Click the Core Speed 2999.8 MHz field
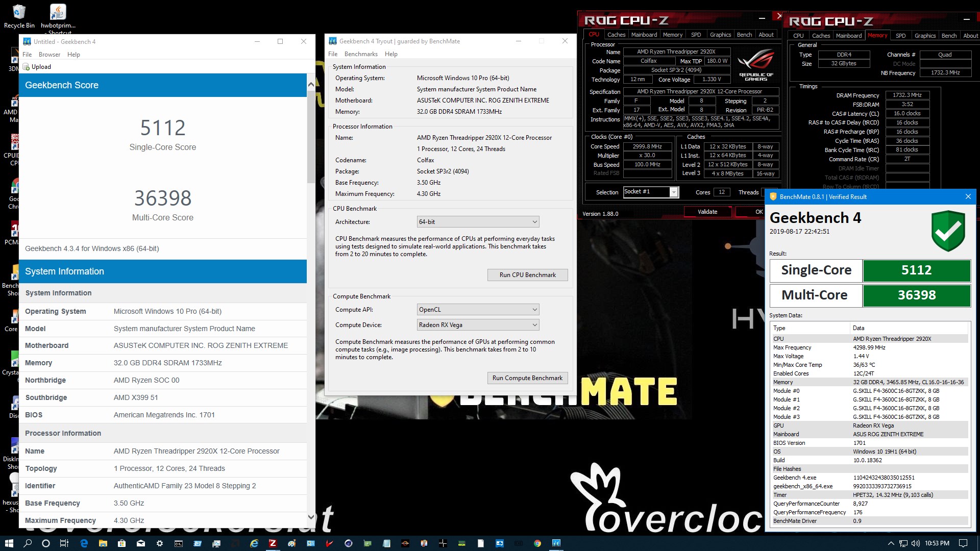Screen dimensions: 980x551 647,146
